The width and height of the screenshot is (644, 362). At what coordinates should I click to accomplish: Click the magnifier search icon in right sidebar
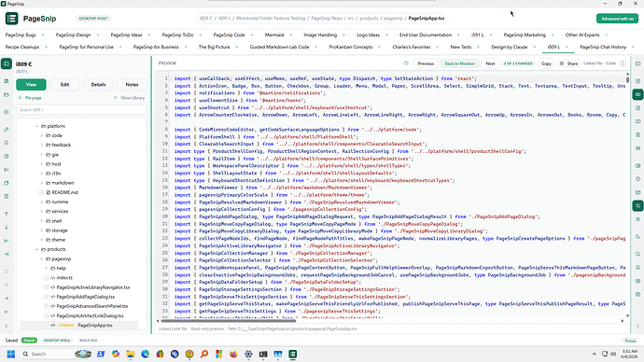[x=637, y=254]
